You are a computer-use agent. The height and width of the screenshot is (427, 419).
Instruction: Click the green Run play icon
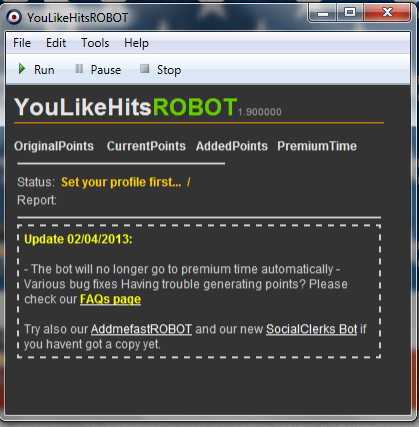click(22, 69)
